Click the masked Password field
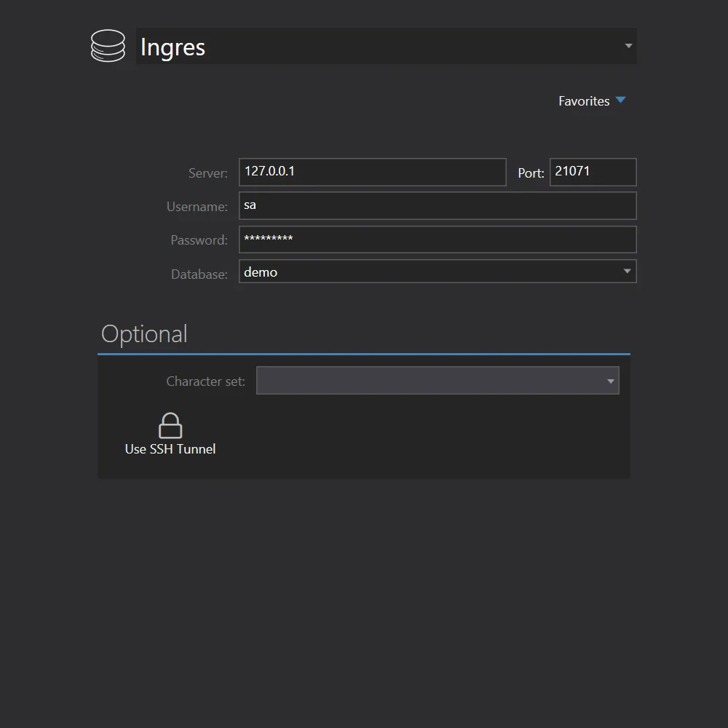This screenshot has height=728, width=728. coord(438,240)
